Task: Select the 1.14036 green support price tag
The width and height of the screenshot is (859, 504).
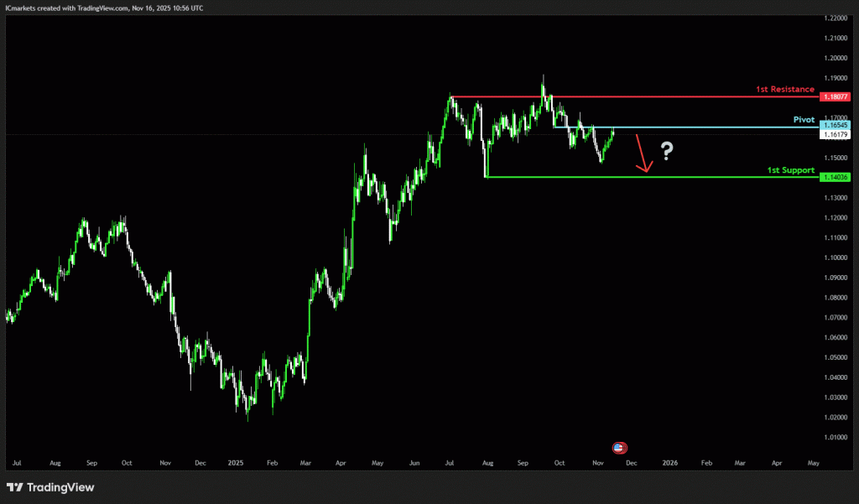Action: pos(834,177)
